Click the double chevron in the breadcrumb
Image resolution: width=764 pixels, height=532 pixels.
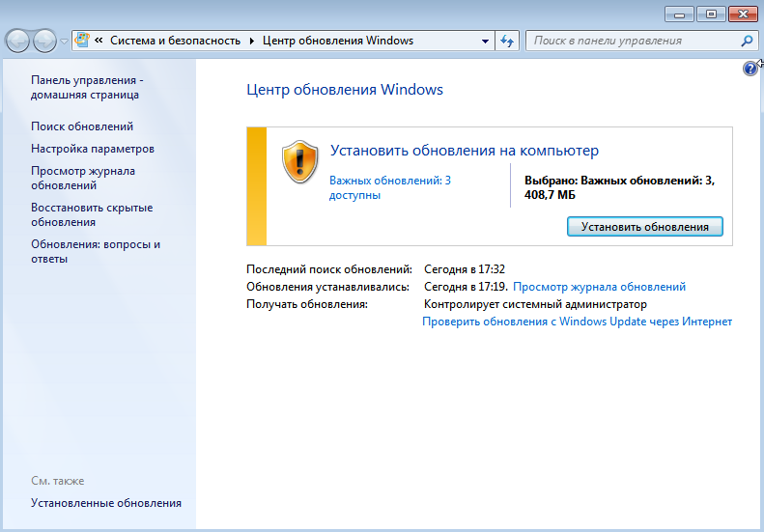pos(99,41)
